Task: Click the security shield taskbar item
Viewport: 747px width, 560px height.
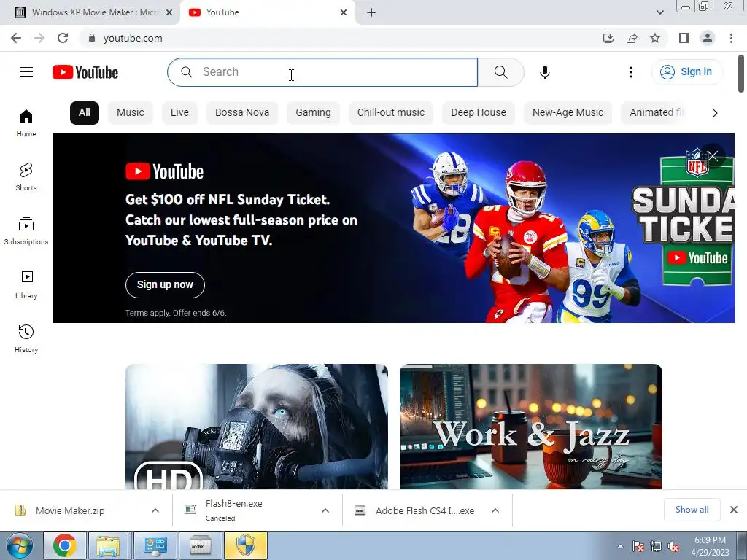Action: click(x=246, y=545)
